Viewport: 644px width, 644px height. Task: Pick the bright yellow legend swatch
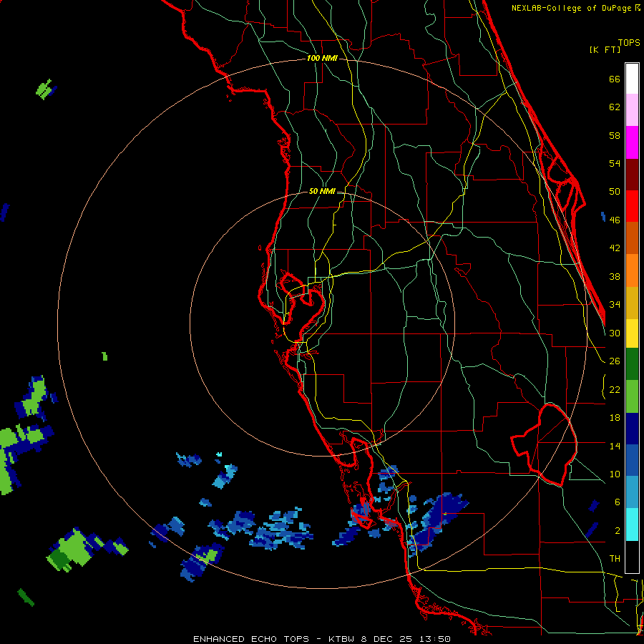point(632,333)
